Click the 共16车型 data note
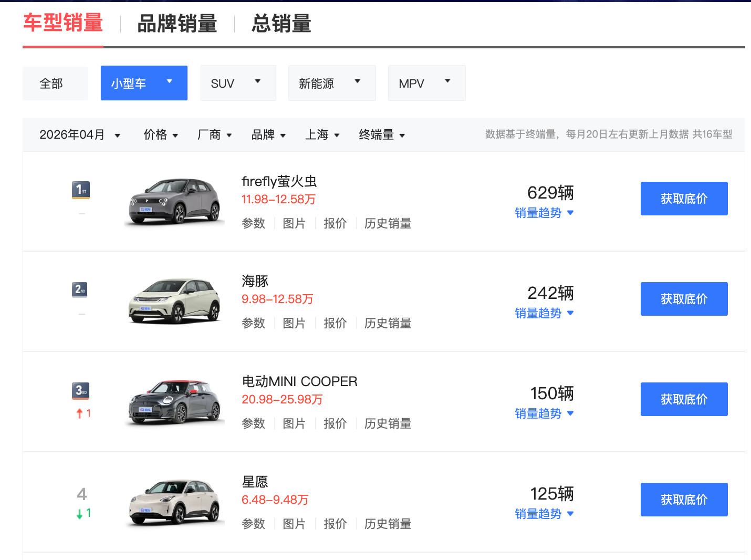 [x=712, y=134]
